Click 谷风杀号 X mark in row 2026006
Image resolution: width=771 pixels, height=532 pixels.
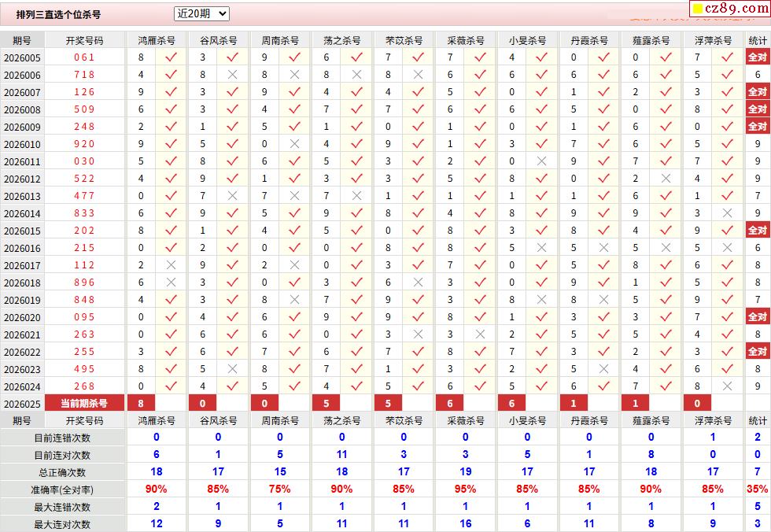pos(232,74)
